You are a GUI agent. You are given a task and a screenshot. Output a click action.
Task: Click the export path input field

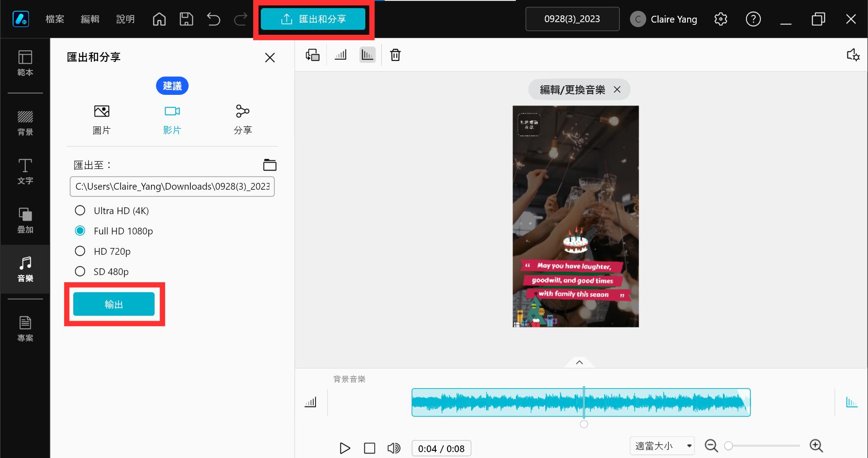click(x=172, y=187)
